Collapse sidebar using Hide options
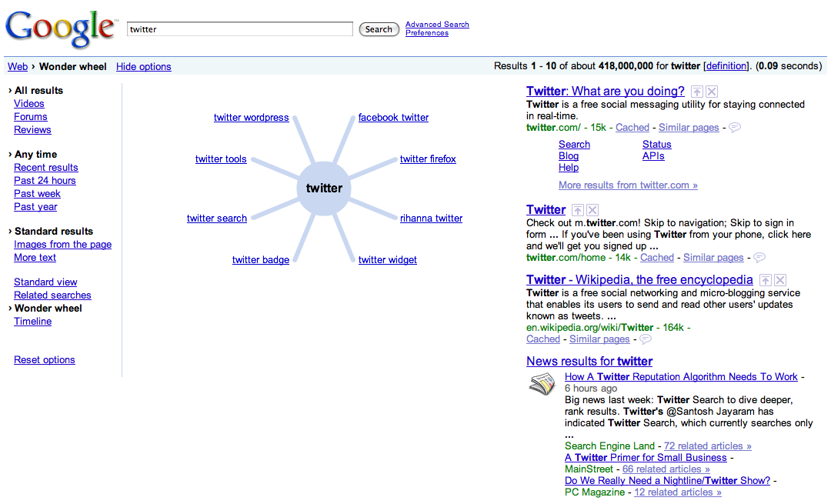 tap(144, 67)
